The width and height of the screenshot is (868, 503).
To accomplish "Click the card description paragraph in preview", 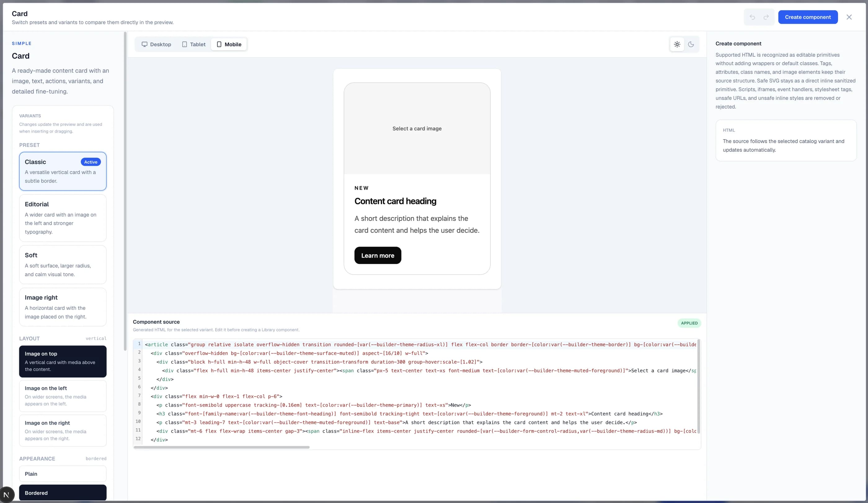I will click(x=417, y=224).
